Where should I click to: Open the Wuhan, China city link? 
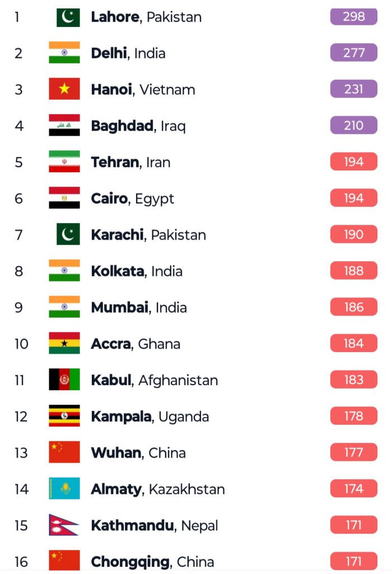tap(138, 452)
